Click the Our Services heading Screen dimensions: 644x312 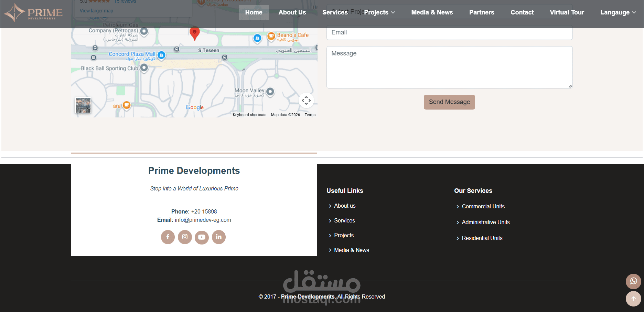(473, 190)
